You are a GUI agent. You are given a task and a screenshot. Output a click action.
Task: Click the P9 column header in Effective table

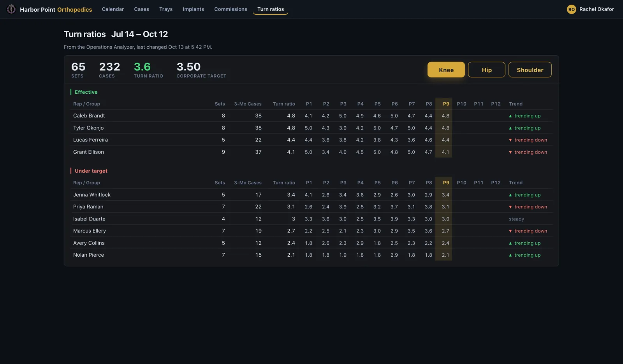point(446,104)
